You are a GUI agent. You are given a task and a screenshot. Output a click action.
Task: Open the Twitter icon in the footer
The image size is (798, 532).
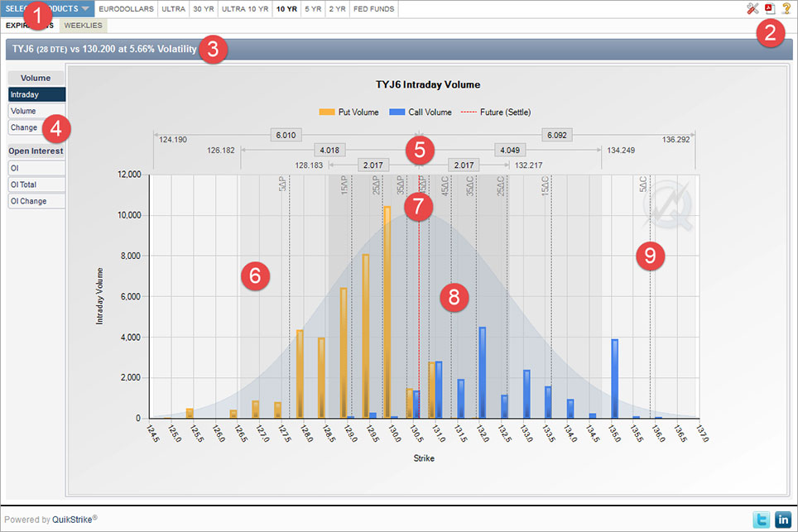pyautogui.click(x=761, y=520)
